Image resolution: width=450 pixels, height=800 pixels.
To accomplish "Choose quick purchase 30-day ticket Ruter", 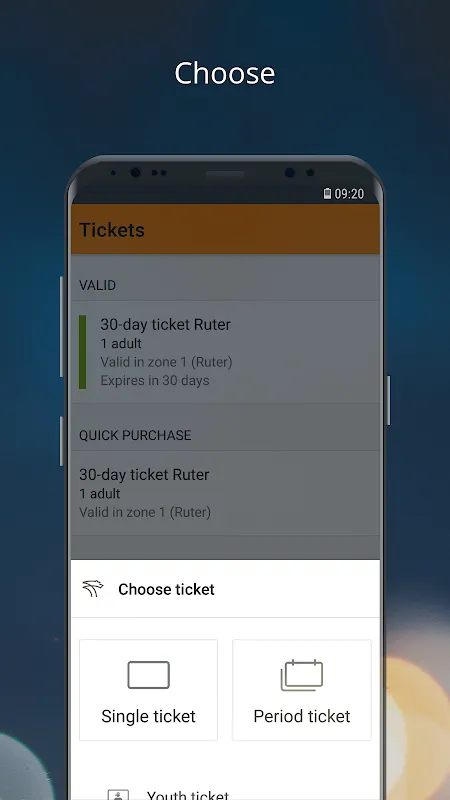I will coord(226,493).
